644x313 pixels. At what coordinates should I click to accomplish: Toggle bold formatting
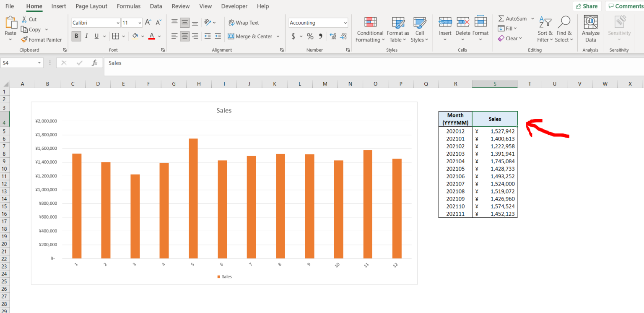click(76, 36)
